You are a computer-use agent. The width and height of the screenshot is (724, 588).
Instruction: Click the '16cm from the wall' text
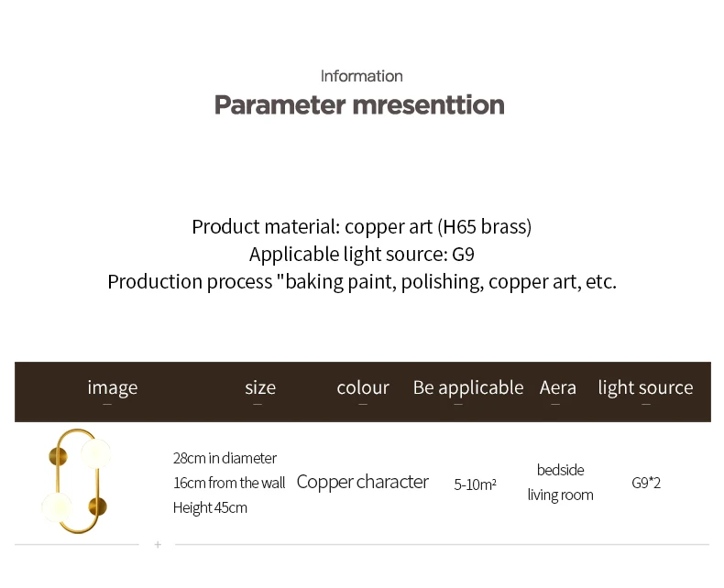click(x=229, y=483)
